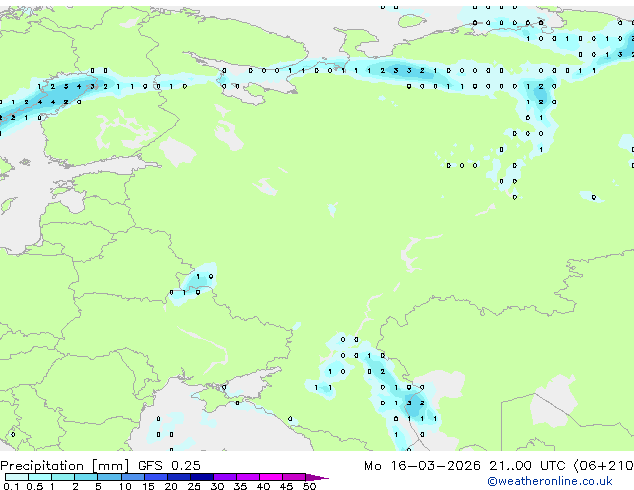Click the 'GFS 0.25' model label
The image size is (634, 490).
point(169,466)
